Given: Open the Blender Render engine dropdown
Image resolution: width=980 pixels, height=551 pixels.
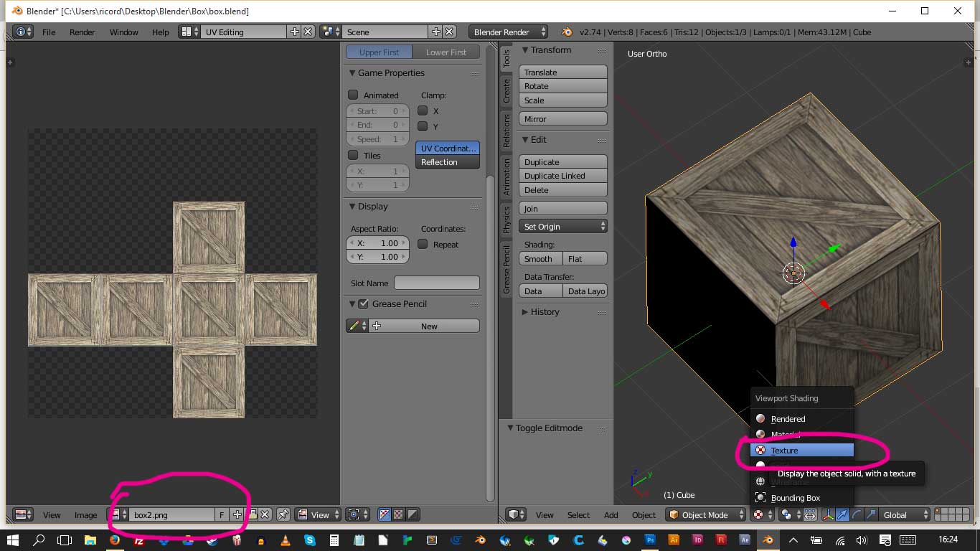Looking at the screenshot, I should click(x=508, y=32).
